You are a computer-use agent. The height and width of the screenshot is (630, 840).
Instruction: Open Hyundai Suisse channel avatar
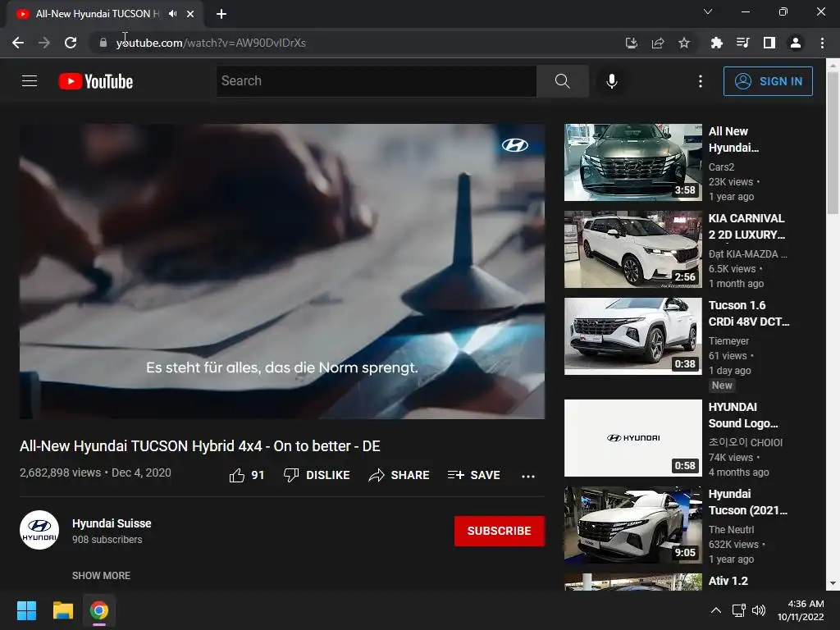pos(39,531)
